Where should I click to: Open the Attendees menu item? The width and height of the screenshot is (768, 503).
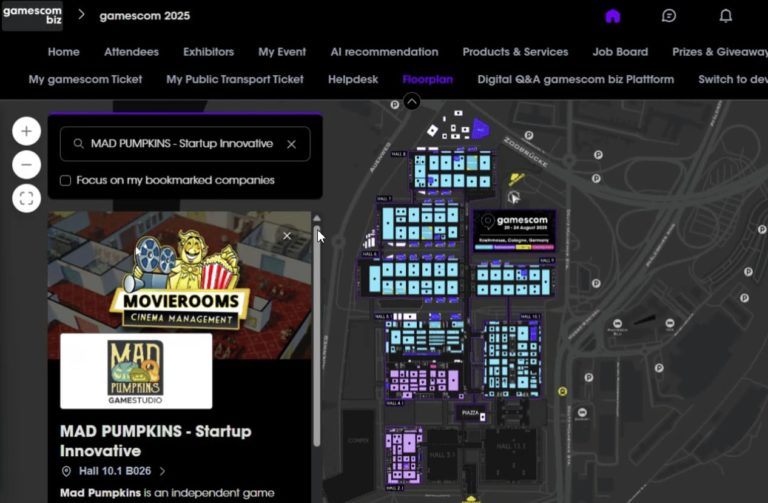[x=131, y=52]
